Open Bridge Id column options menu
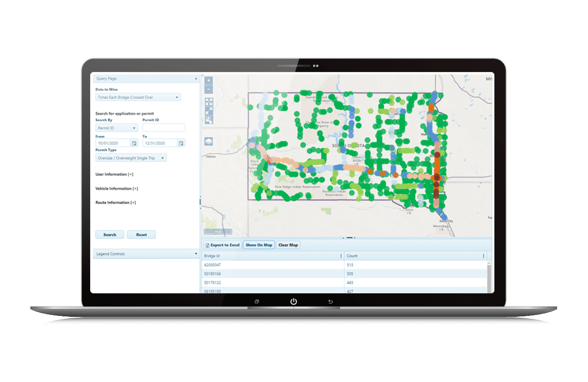 [x=341, y=256]
